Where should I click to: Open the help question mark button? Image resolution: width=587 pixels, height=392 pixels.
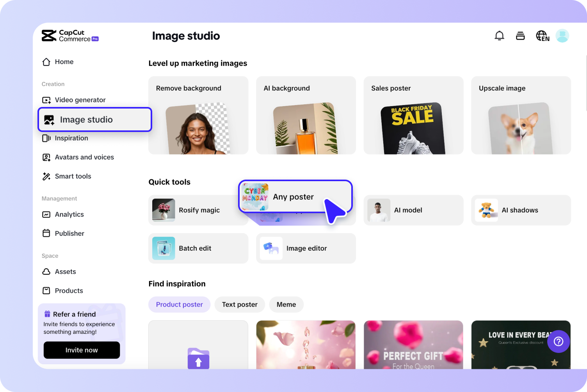click(559, 342)
